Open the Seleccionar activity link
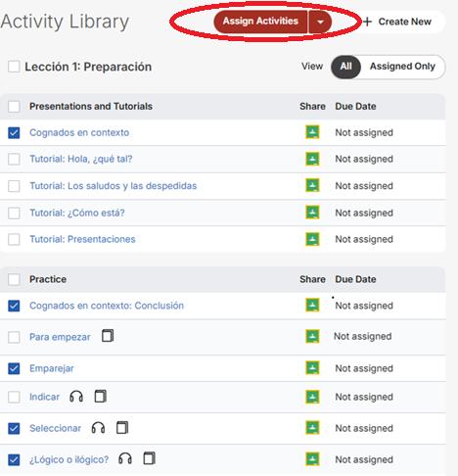This screenshot has width=458, height=476. coord(55,428)
